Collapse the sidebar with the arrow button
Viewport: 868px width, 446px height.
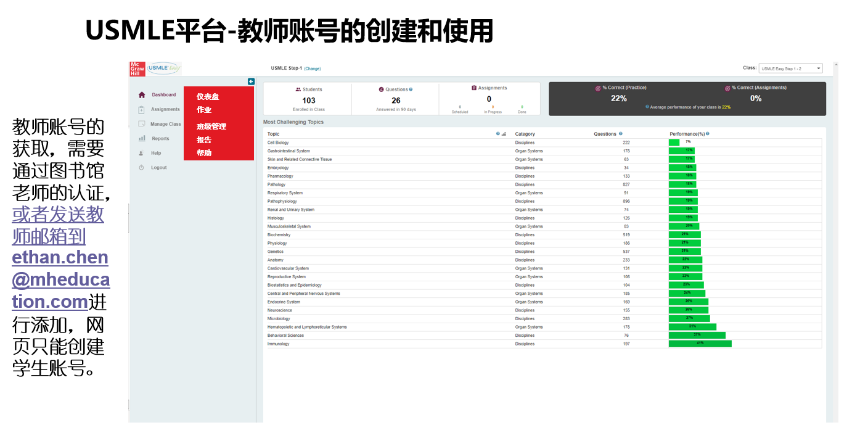[251, 81]
